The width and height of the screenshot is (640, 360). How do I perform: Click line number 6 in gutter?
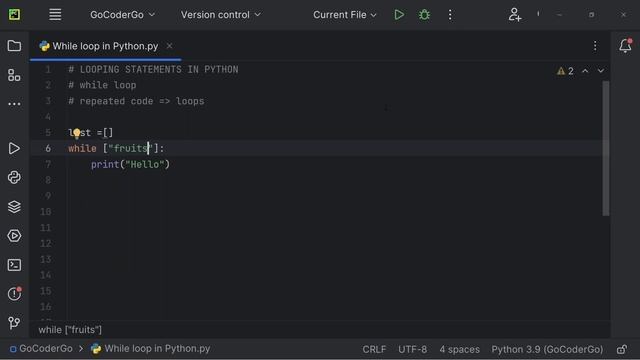(48, 149)
